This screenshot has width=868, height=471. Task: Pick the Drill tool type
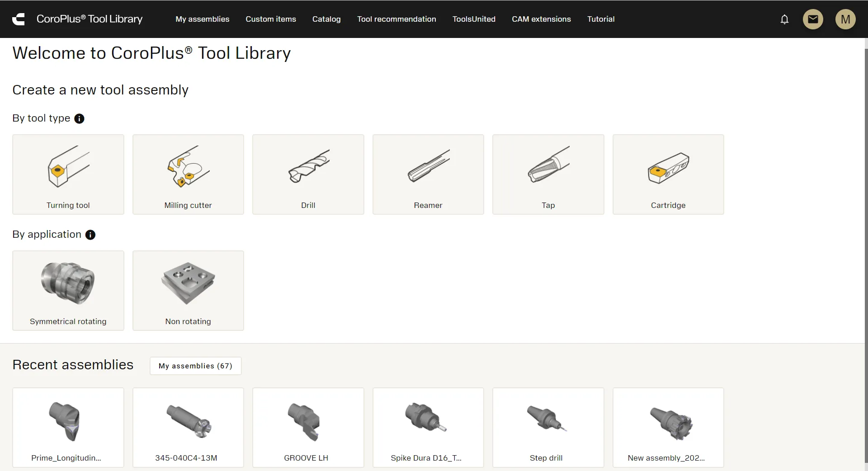click(308, 174)
